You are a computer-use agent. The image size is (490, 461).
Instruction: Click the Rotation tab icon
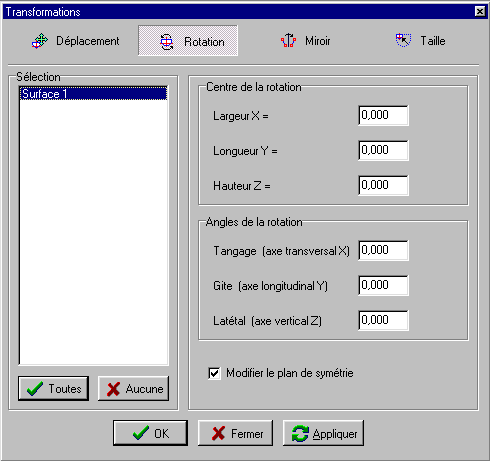166,42
